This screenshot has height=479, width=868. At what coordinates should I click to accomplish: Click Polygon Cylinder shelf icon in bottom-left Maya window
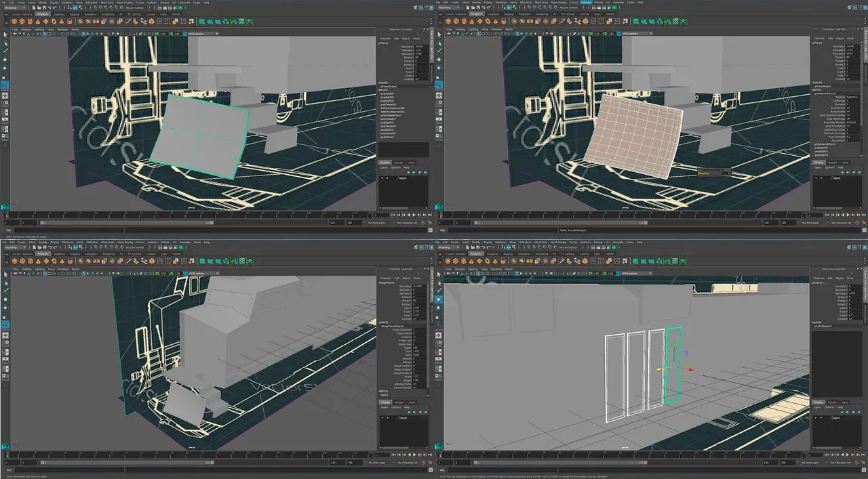(31, 260)
